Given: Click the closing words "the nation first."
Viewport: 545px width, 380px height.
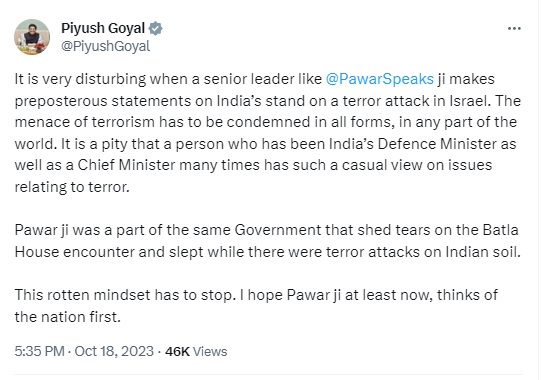Looking at the screenshot, I should (x=67, y=317).
